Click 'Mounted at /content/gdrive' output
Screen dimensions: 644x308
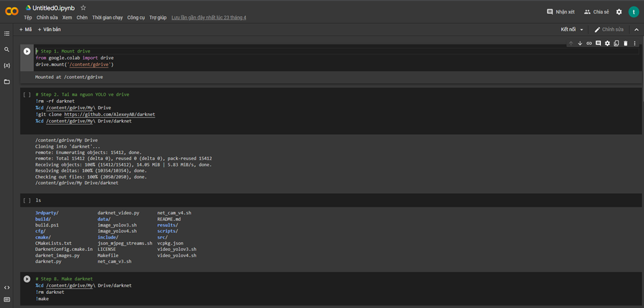[x=69, y=77]
